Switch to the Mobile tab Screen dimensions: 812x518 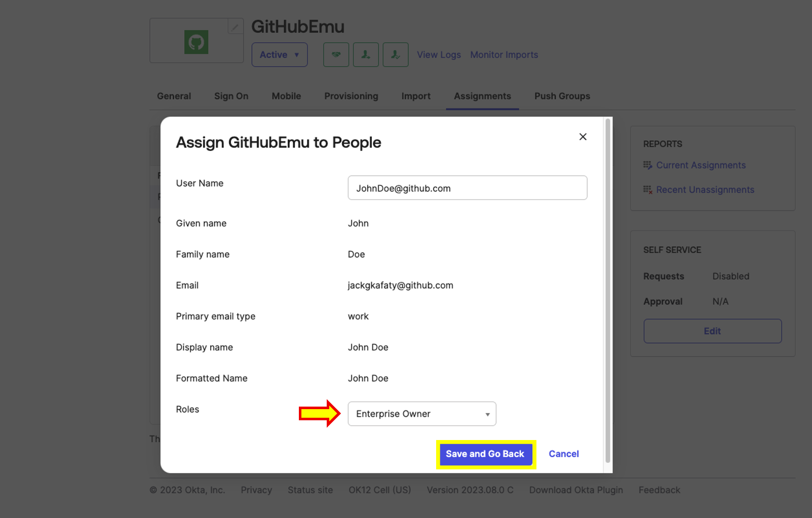[286, 96]
